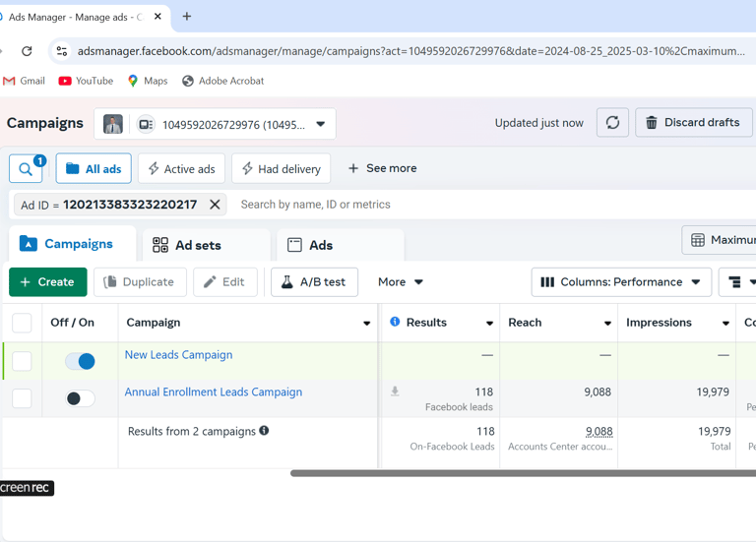Open Columns: Performance dropdown
Screen dimensions: 756x542
621,282
